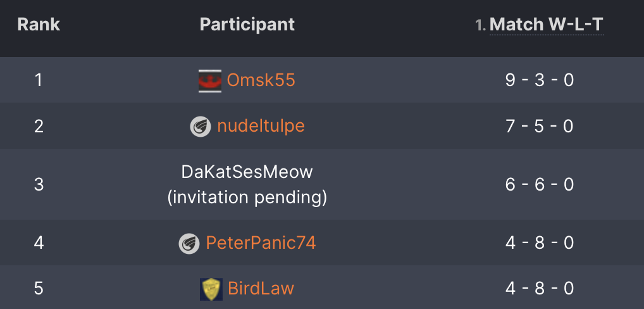Click rank 5 cell
This screenshot has width=644, height=309.
39,289
